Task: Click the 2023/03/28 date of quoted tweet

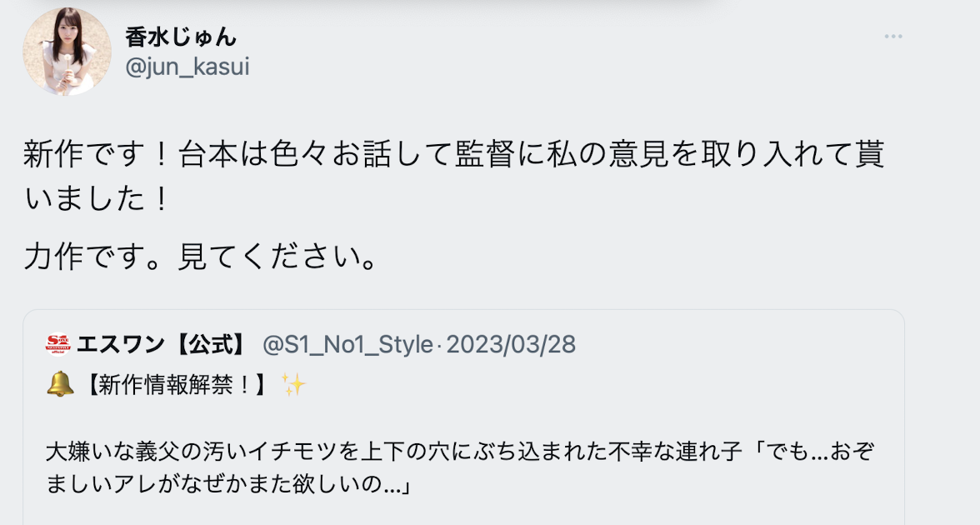Action: click(x=511, y=344)
